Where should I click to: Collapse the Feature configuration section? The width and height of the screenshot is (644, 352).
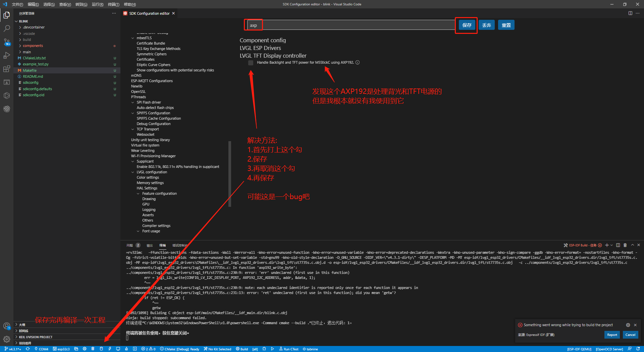138,193
